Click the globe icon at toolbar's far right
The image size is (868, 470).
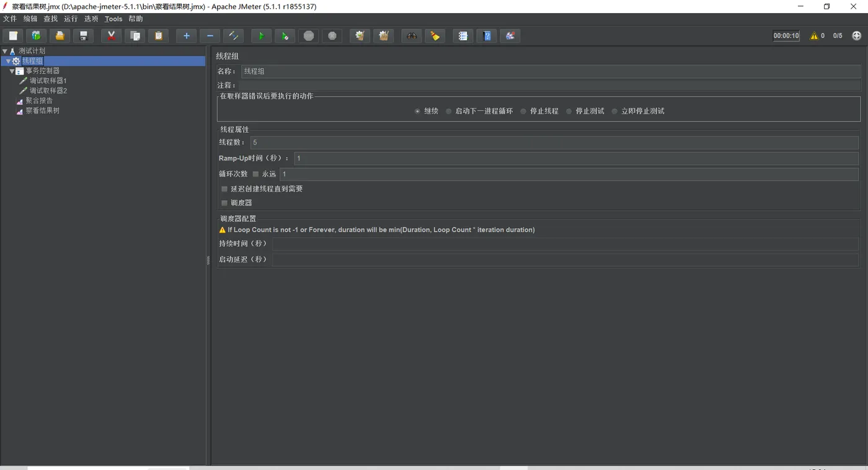[857, 36]
